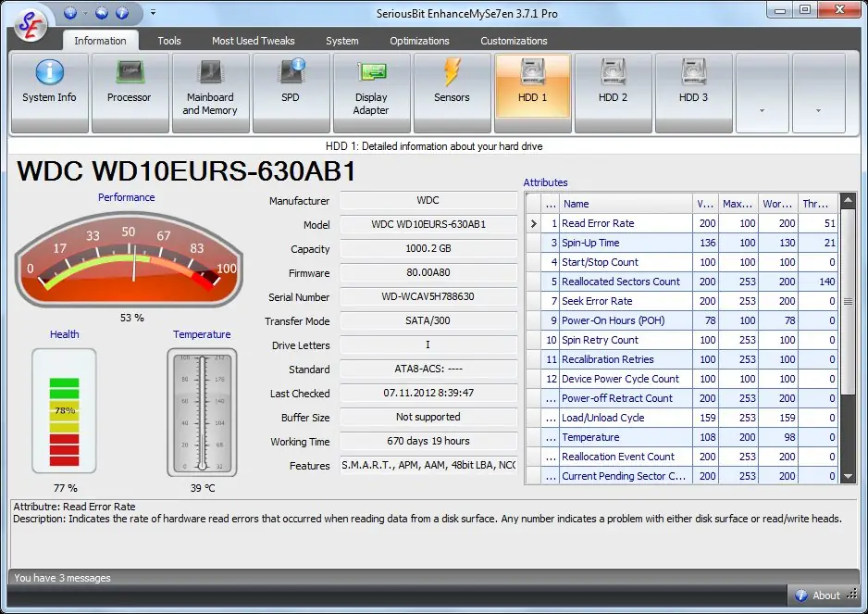Viewport: 868px width, 614px height.
Task: Click the Features value field
Action: pos(428,465)
